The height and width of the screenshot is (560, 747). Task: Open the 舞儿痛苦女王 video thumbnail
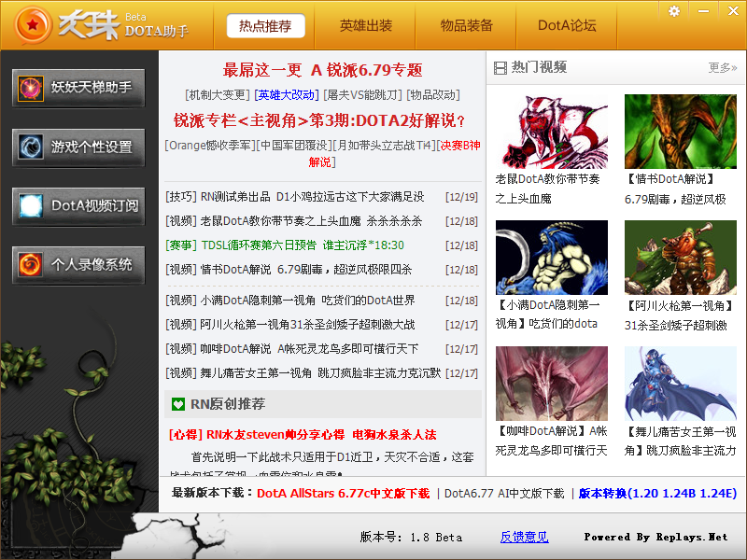coord(681,384)
